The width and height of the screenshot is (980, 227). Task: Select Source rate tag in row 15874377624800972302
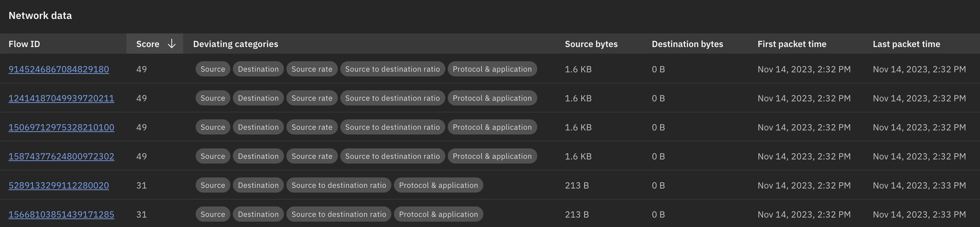[x=312, y=156]
